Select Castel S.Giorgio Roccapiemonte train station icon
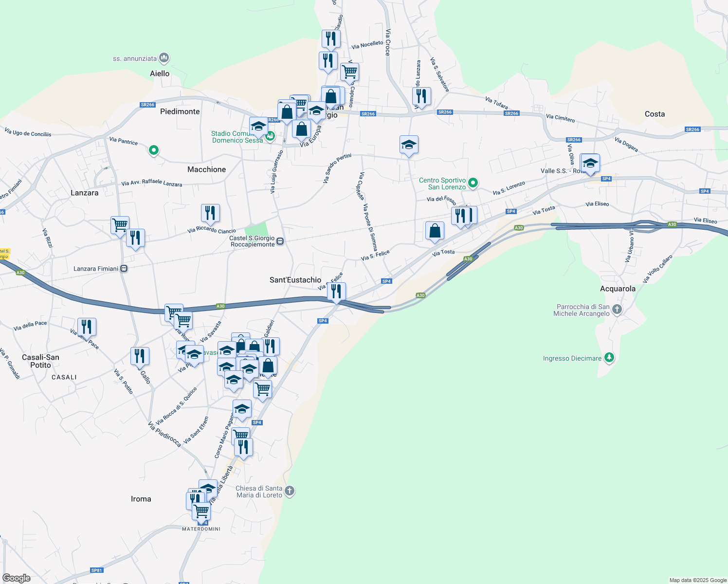 tap(280, 241)
